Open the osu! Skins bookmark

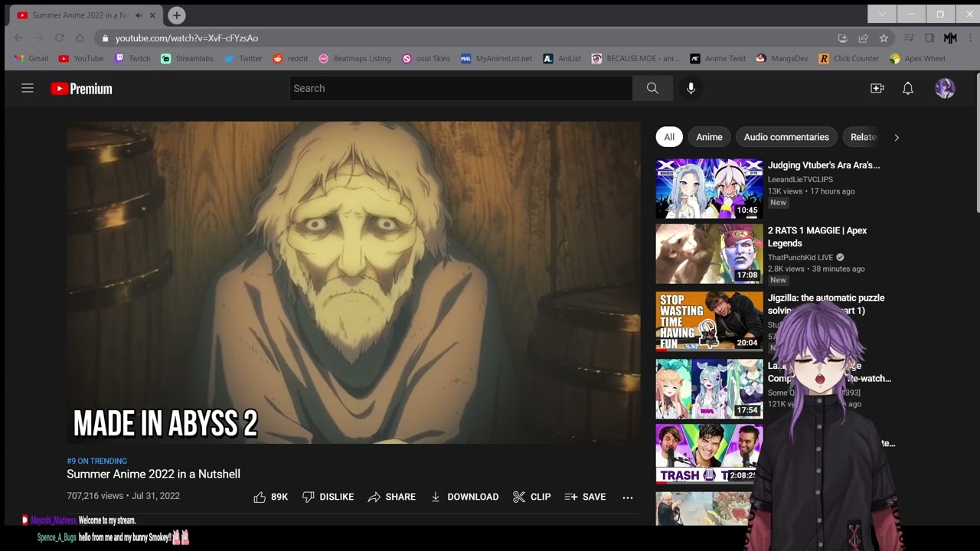point(426,58)
